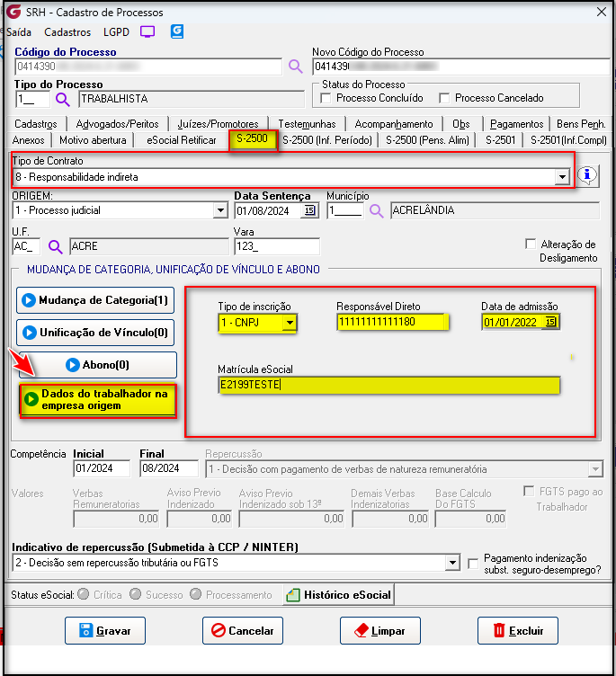Select the Sucesso status radio button
The width and height of the screenshot is (616, 676).
136,594
